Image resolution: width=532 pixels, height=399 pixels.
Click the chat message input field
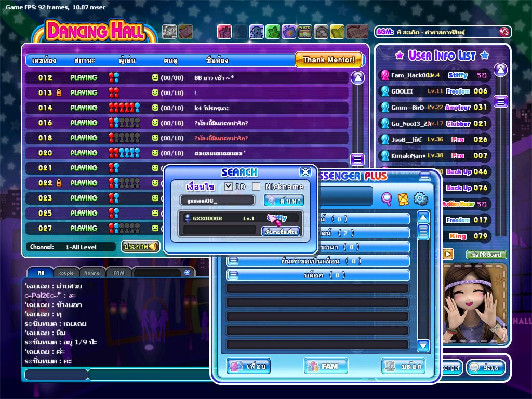[x=149, y=374]
